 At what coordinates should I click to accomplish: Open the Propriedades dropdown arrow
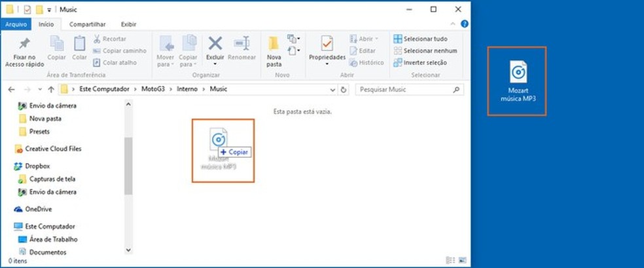coord(327,64)
